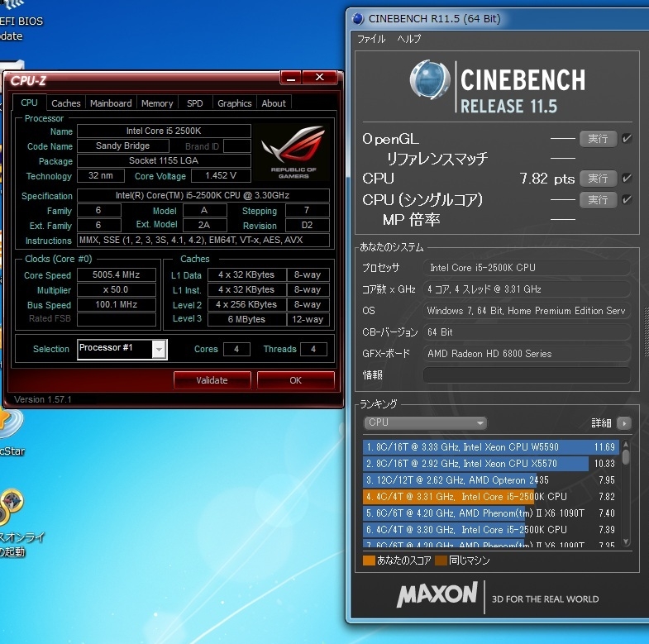Click the cores field 4 コア 4 スレッド
Viewport: 649px width, 644px height.
(x=527, y=289)
